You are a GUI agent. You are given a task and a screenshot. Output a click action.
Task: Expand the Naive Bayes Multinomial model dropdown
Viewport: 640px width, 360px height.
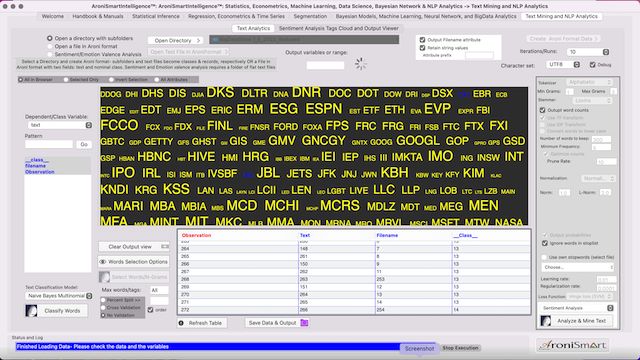pos(59,296)
